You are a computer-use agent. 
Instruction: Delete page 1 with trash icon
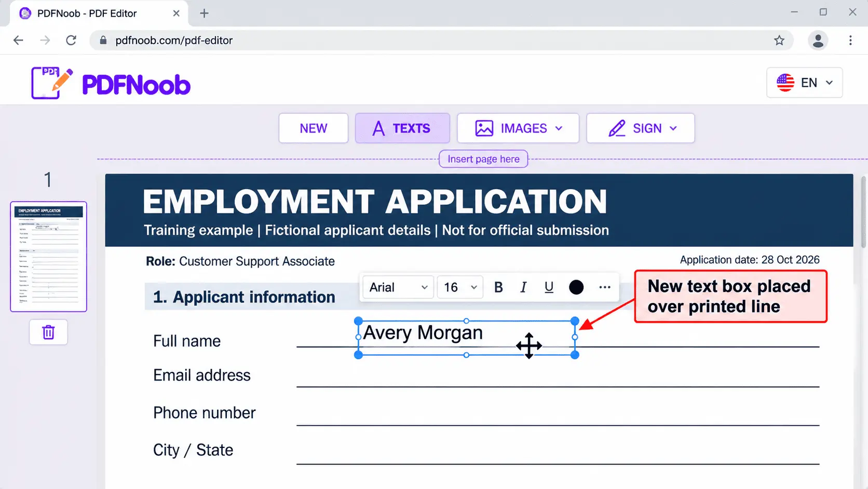coord(48,332)
